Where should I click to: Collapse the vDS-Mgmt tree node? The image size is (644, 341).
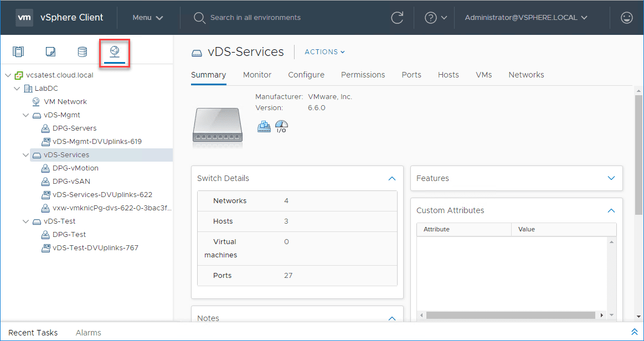tap(25, 115)
